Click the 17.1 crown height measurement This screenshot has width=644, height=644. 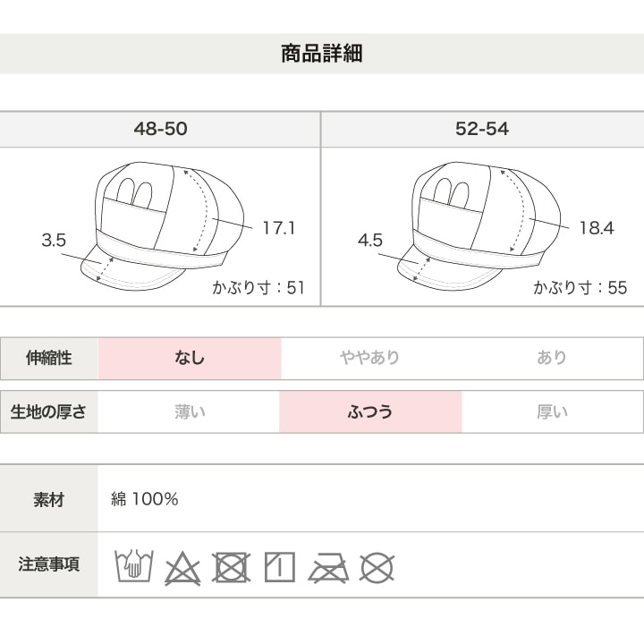click(x=278, y=228)
